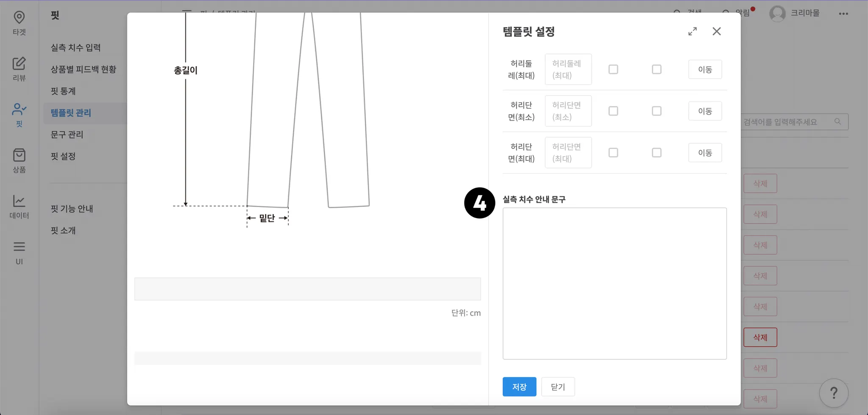This screenshot has width=868, height=415.
Task: Select the 핏 sidebar icon
Action: tap(19, 115)
